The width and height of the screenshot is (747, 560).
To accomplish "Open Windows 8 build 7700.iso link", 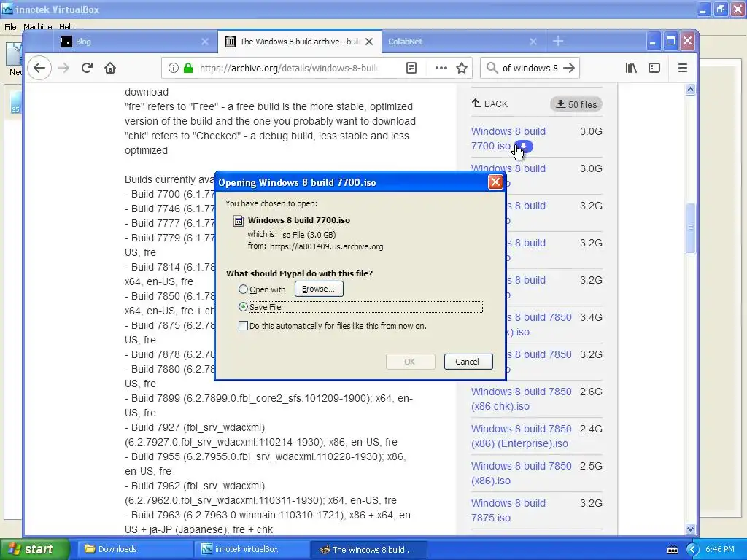I will click(x=508, y=139).
